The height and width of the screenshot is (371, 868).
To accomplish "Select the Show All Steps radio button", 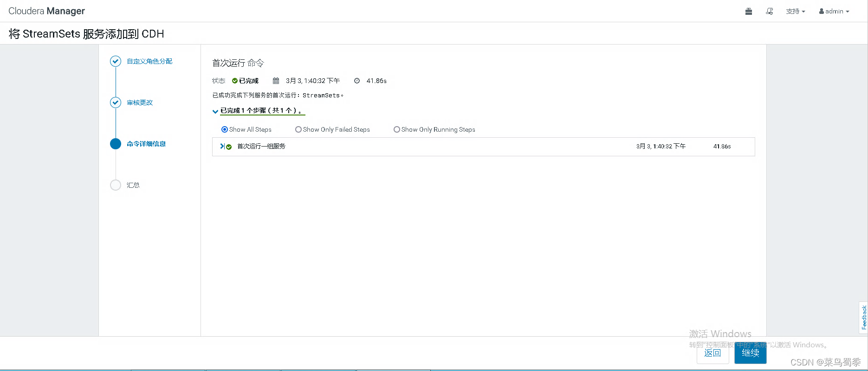I will point(225,129).
